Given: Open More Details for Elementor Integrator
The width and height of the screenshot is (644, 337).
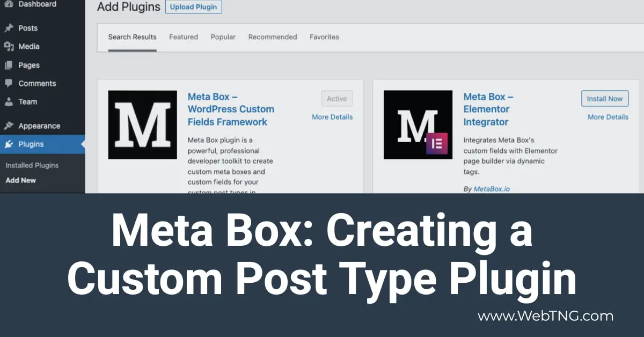Looking at the screenshot, I should (x=608, y=117).
